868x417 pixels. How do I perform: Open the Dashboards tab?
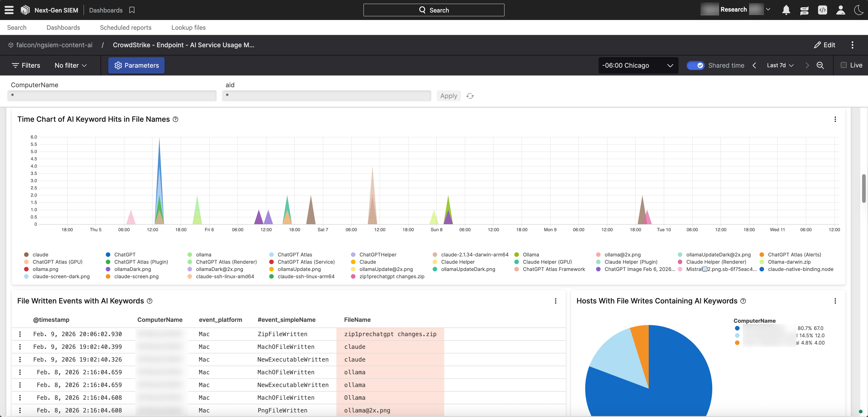coord(63,28)
